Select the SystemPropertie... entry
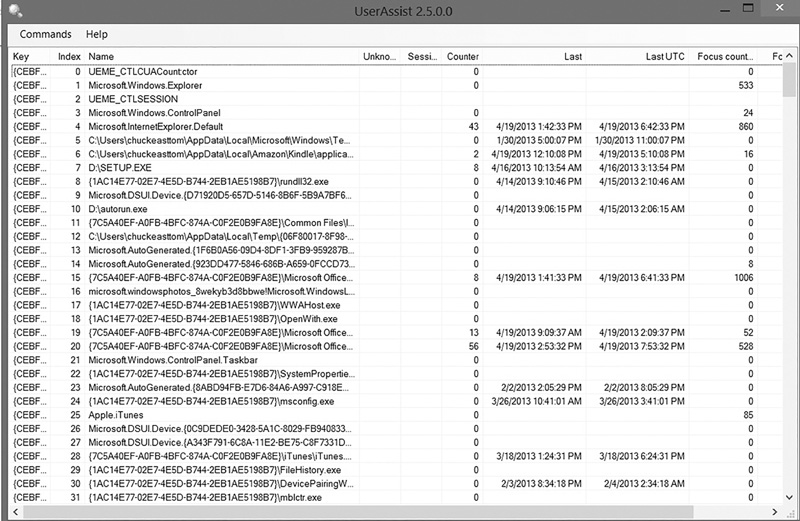Screen dimensions: 800x521 pos(396,374)
